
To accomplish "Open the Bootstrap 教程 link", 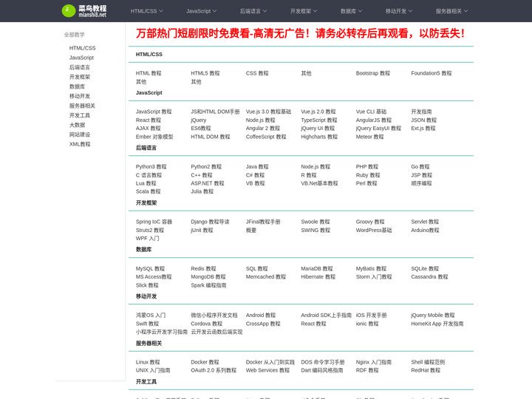I will coord(373,73).
